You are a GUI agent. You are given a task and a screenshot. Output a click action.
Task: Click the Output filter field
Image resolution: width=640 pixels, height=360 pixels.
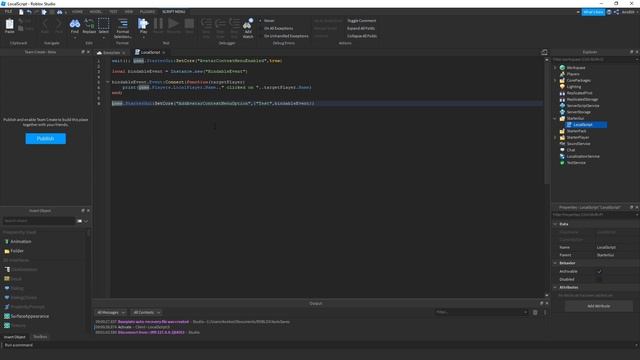point(481,312)
